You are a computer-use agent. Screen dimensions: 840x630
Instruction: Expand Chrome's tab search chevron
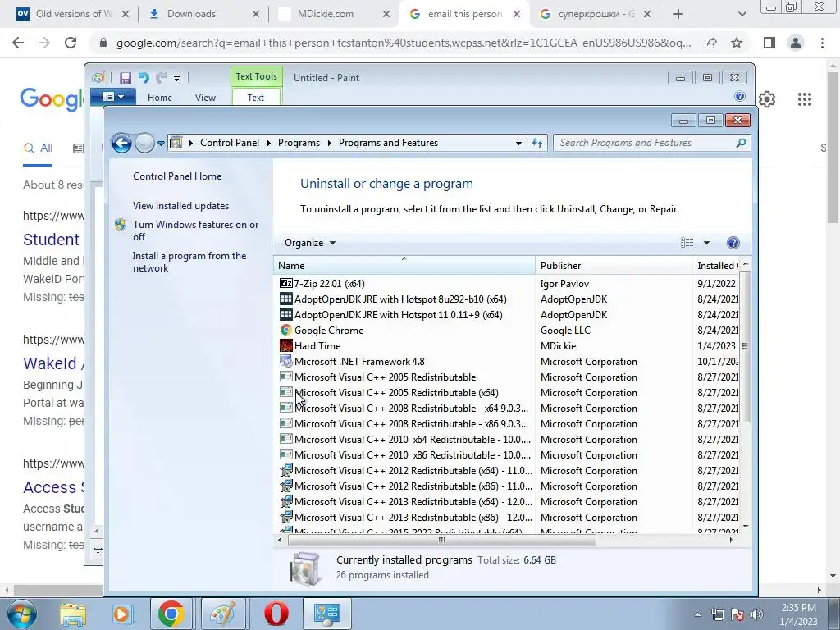[x=742, y=14]
